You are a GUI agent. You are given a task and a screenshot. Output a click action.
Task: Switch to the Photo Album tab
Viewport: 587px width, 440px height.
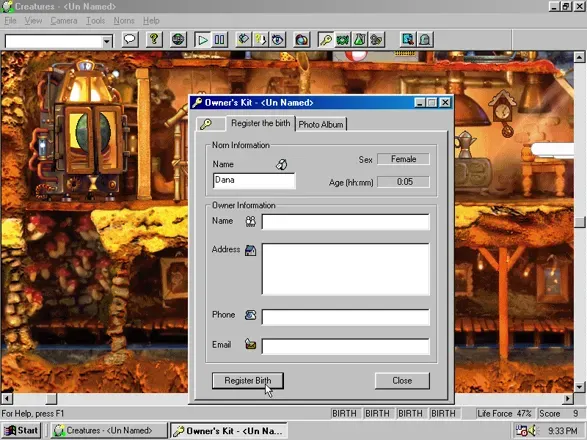[x=321, y=124]
